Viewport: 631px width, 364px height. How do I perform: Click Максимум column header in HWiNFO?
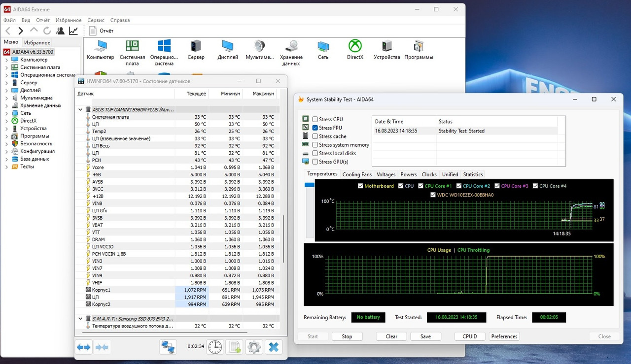(263, 94)
